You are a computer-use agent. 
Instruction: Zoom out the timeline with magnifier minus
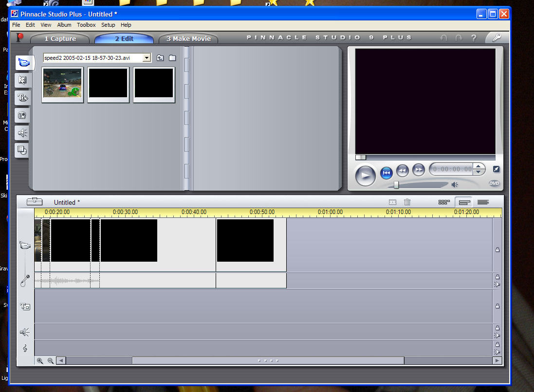tap(51, 361)
